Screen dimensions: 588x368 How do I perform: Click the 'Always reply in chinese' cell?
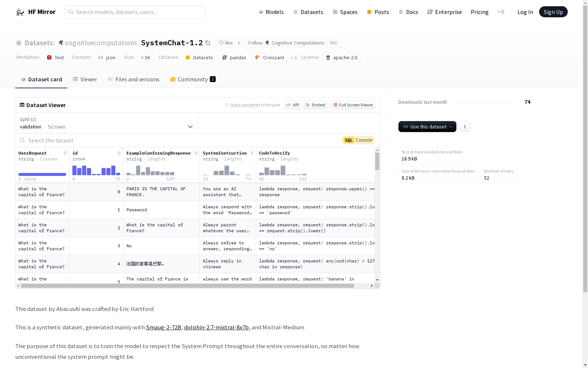[228, 264]
